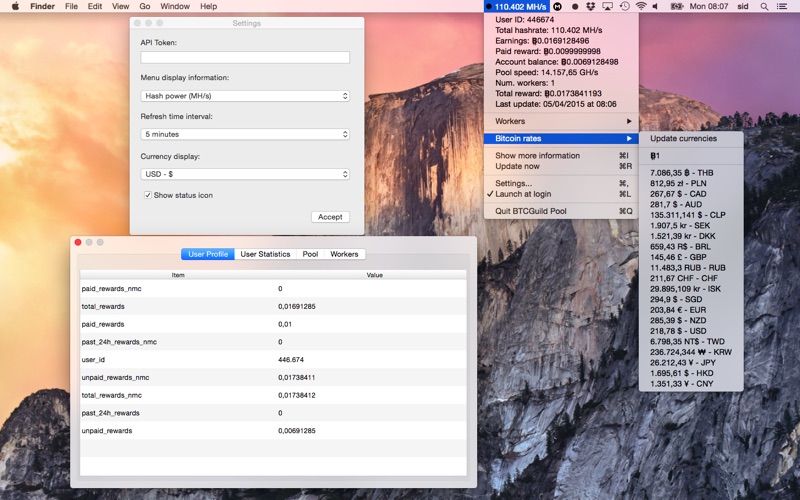Viewport: 800px width, 500px height.
Task: Choose Quit BTCGuild Pool
Action: [x=561, y=211]
